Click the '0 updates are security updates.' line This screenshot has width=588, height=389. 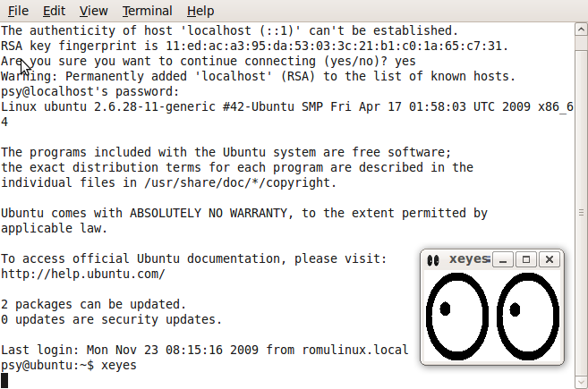pyautogui.click(x=111, y=319)
